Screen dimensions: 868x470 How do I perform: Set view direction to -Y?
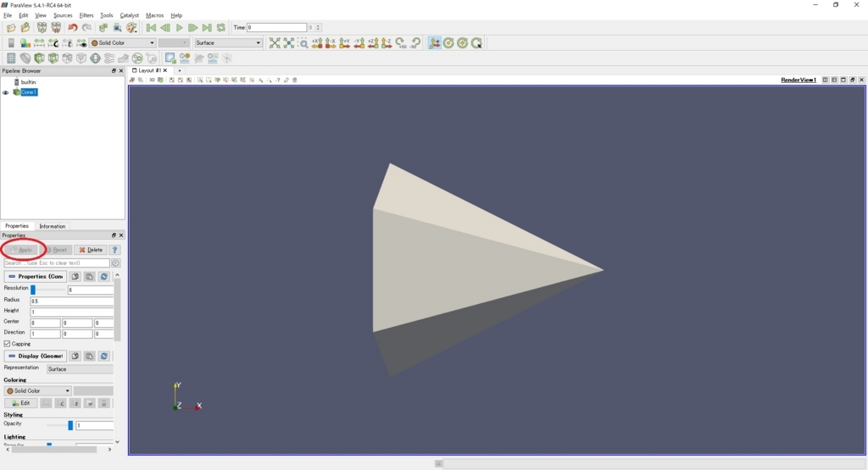click(x=359, y=43)
